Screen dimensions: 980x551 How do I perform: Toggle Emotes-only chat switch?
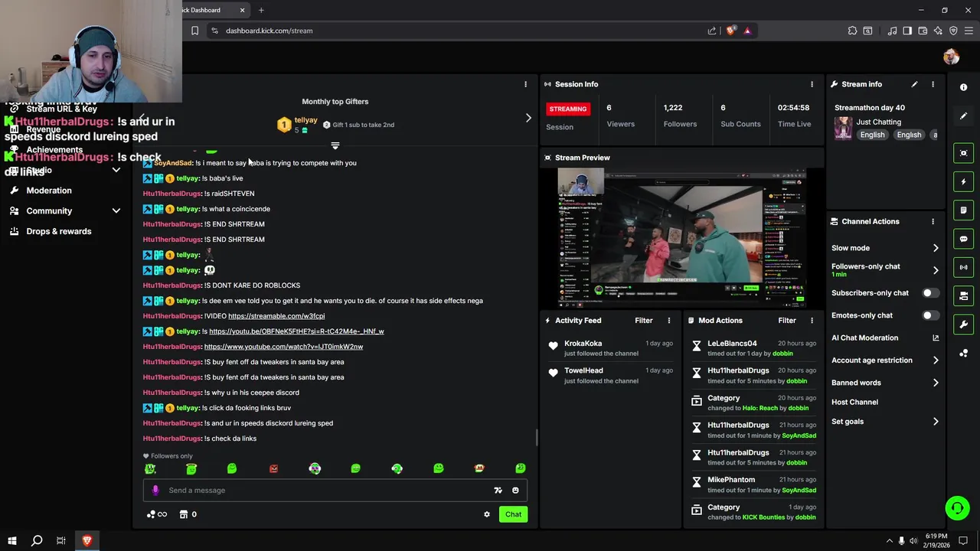930,315
